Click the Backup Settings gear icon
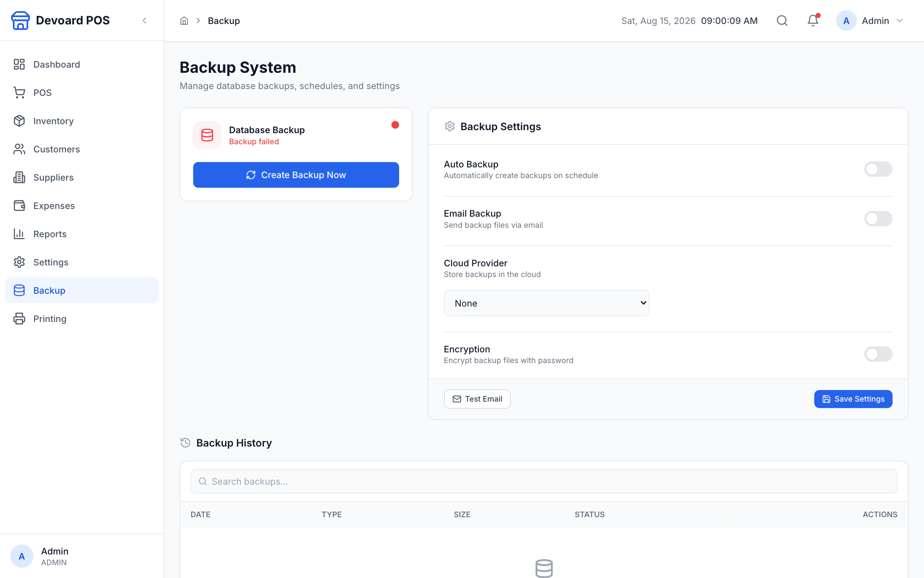The image size is (924, 578). 450,126
